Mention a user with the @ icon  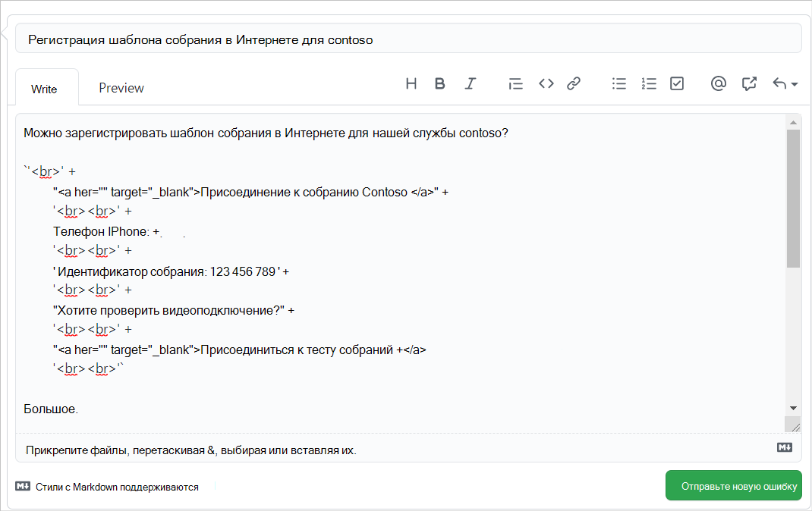pos(718,83)
